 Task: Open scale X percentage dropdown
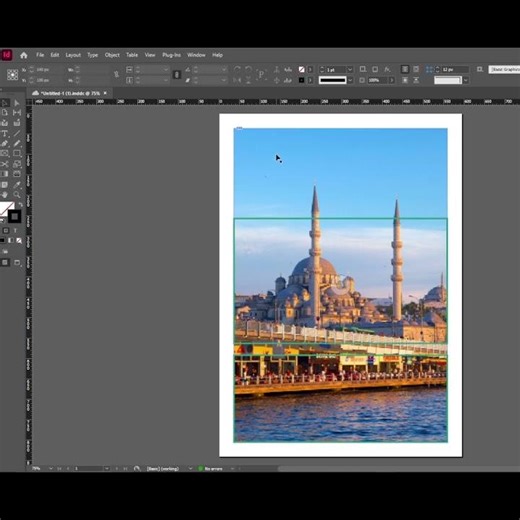(166, 69)
